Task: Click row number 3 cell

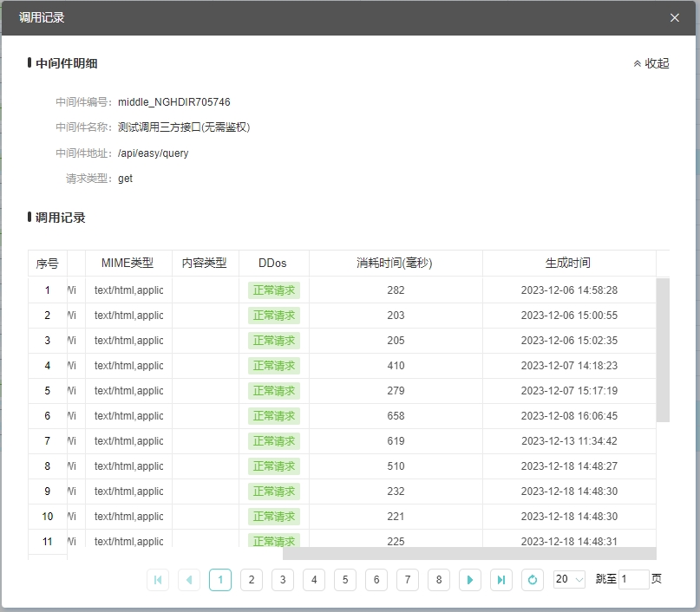Action: pyautogui.click(x=48, y=341)
